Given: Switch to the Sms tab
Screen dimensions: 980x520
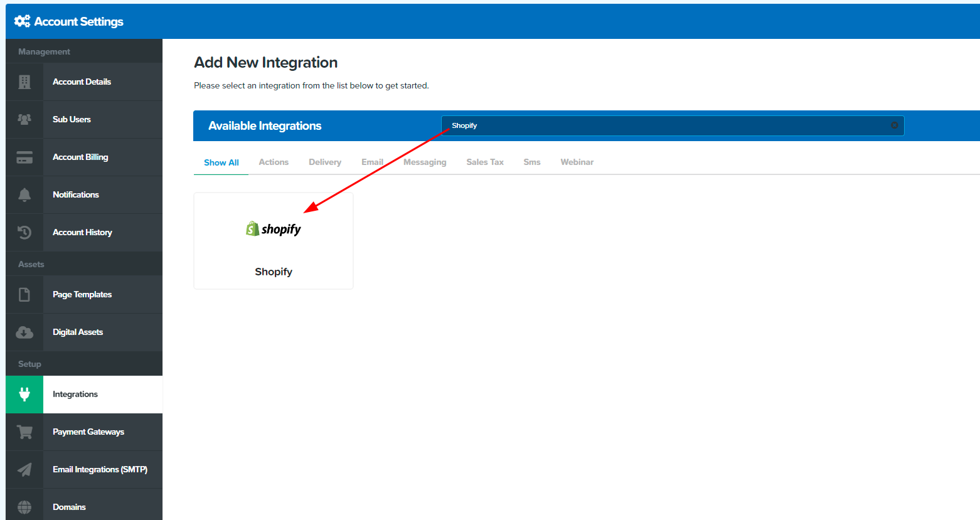Looking at the screenshot, I should coord(532,162).
